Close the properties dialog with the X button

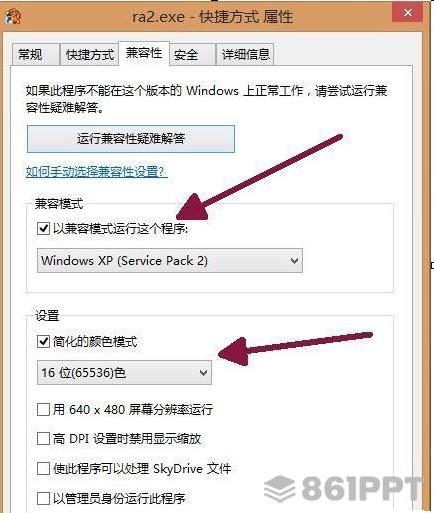408,12
